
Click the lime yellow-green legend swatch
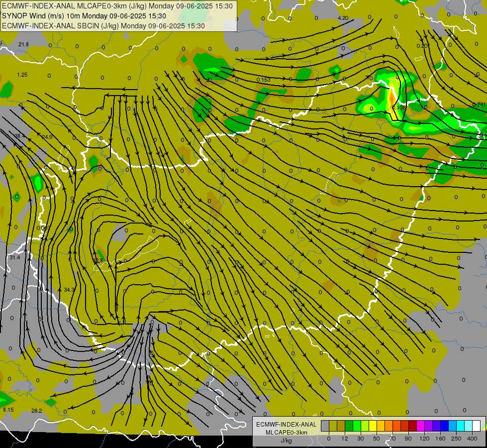[365, 426]
